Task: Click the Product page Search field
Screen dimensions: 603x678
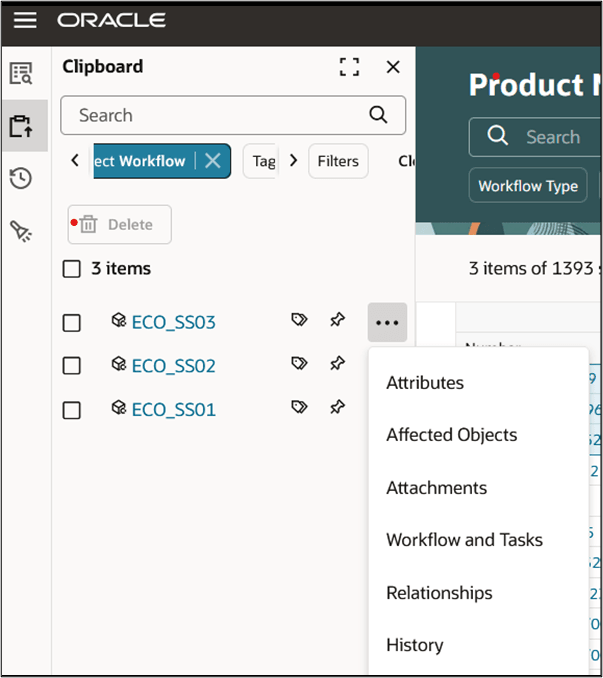Action: pos(536,137)
